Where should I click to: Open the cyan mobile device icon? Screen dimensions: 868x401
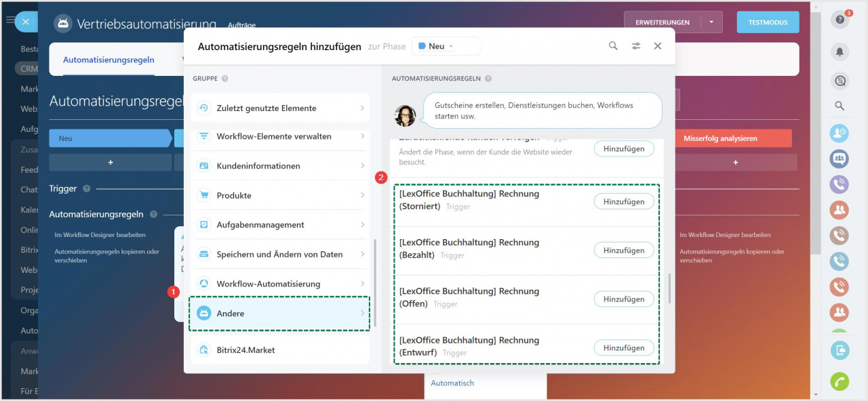coord(840,350)
